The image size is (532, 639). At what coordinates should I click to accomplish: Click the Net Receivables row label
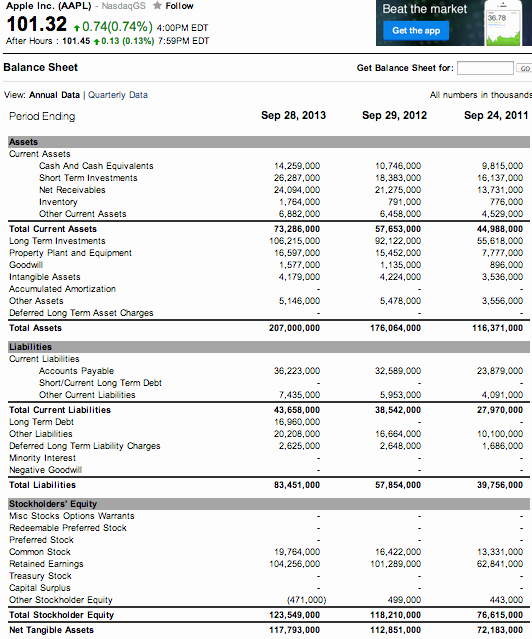72,190
